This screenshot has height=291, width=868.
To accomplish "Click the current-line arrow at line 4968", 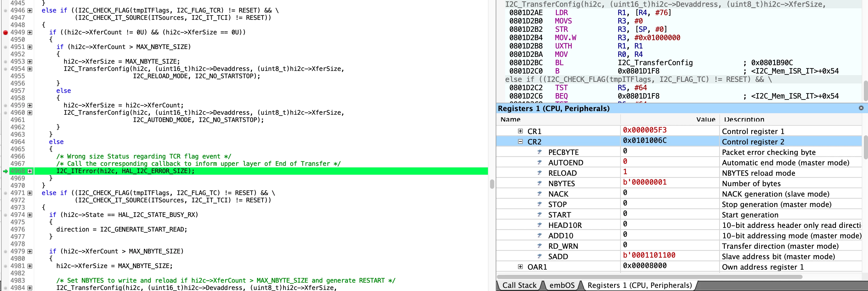I will coord(5,171).
